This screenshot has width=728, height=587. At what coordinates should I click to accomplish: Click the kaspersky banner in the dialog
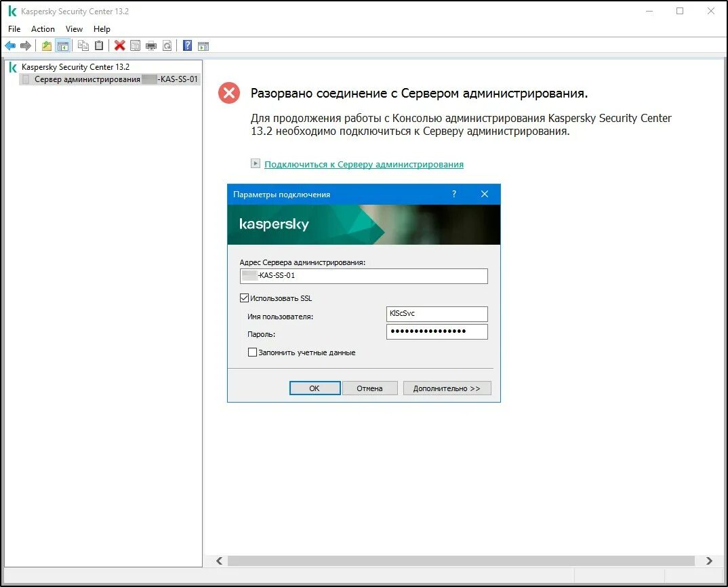coord(364,225)
